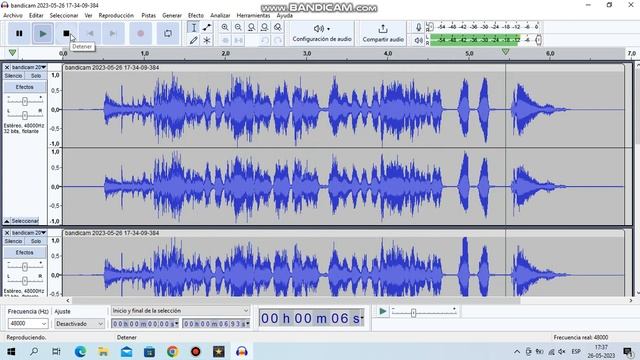Open Windows Start menu
The height and width of the screenshot is (360, 640).
tap(11, 351)
